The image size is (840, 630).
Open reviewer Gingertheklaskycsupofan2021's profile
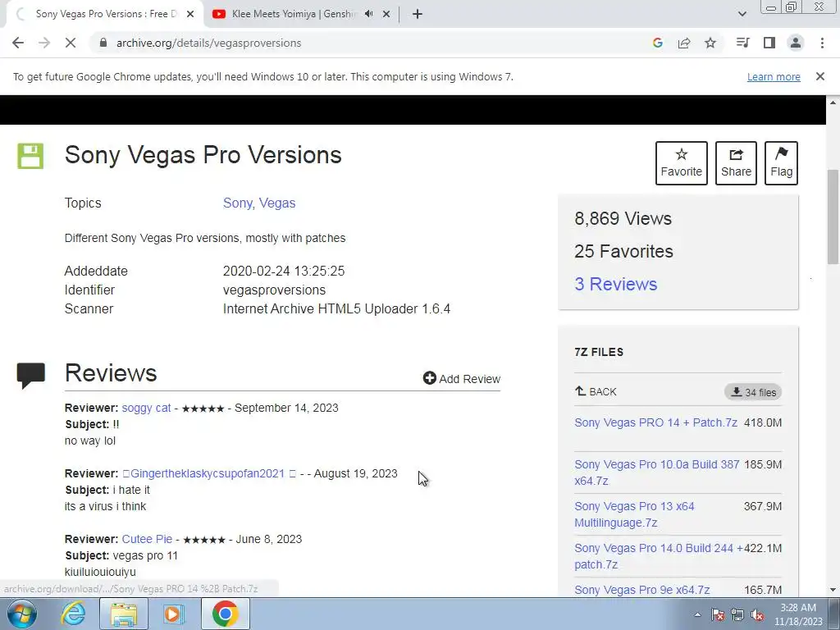point(208,473)
